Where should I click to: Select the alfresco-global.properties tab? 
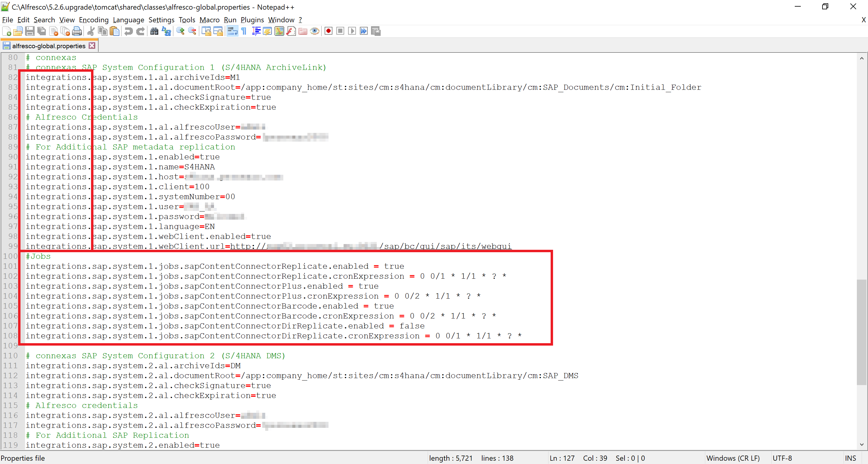[49, 46]
